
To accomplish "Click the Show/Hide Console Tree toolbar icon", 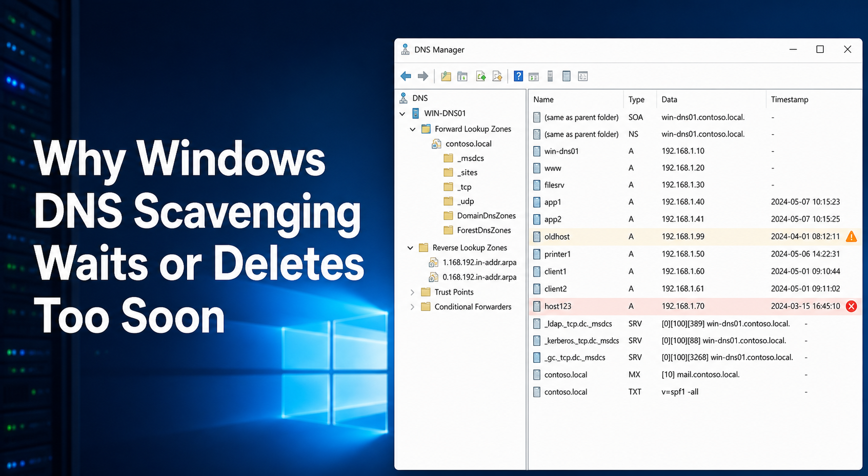I will click(462, 76).
